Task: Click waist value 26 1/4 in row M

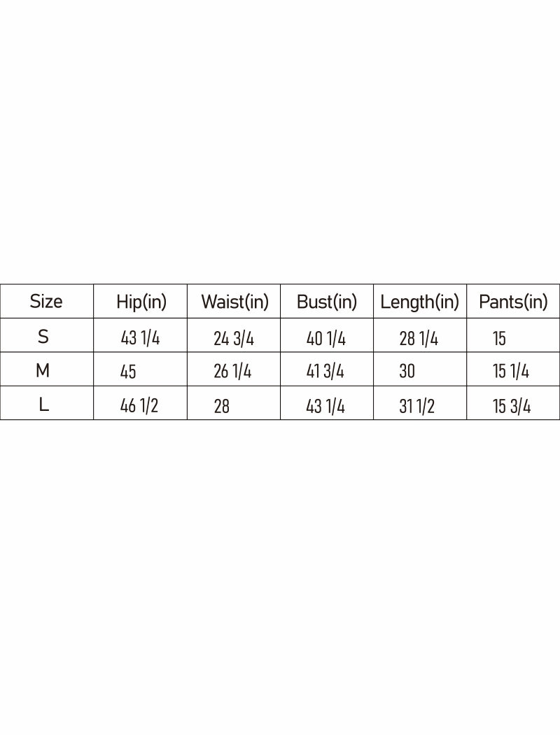Action: click(x=232, y=372)
